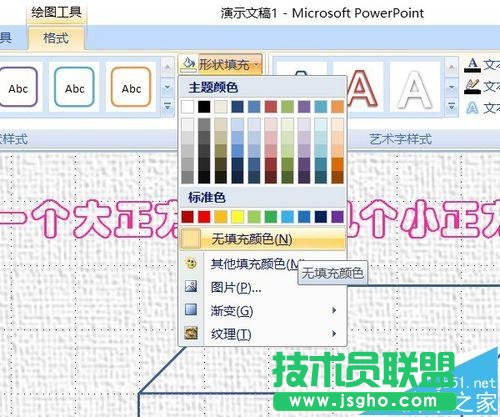The image size is (500, 417).
Task: Click the 主题颜色 section header
Action: point(213,88)
